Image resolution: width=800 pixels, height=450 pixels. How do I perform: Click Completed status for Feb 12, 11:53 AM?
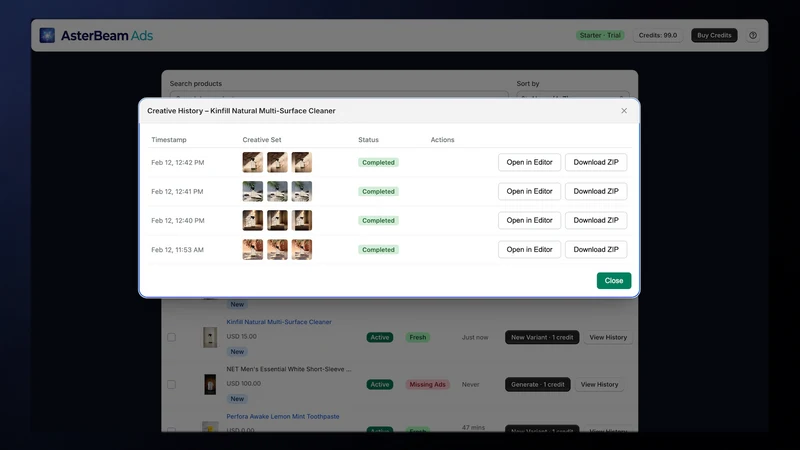378,249
